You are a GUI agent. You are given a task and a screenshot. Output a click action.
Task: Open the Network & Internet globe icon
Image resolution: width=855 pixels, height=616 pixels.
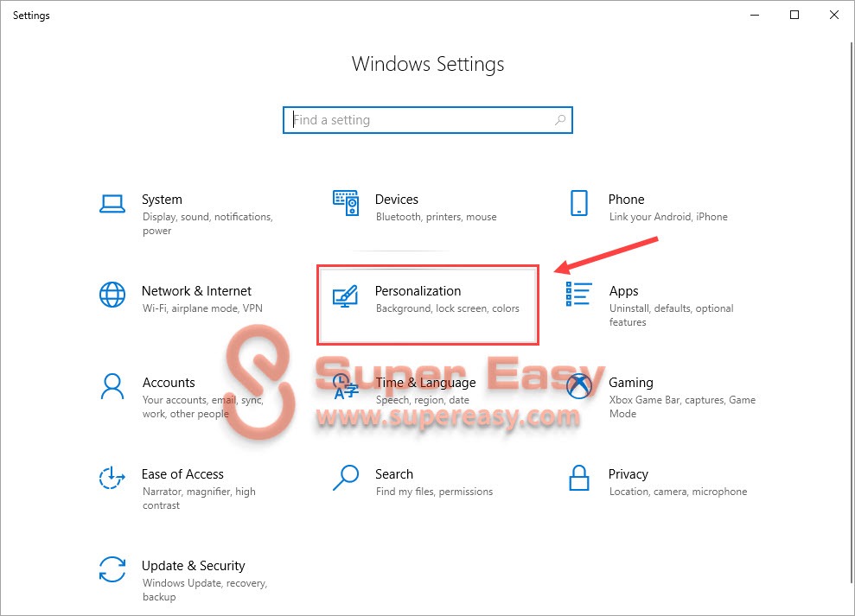[x=112, y=295]
